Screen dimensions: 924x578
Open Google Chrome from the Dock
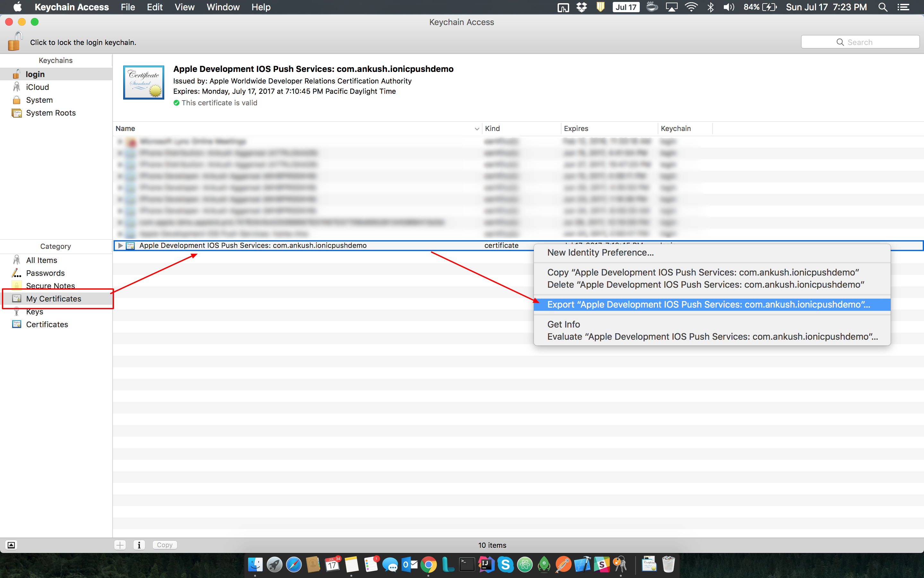[x=428, y=564]
